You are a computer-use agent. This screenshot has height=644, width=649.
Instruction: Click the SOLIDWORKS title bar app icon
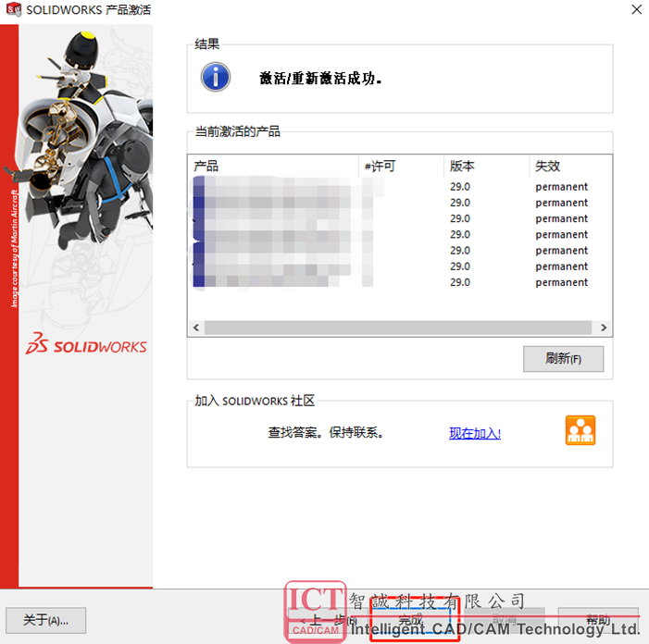click(14, 9)
